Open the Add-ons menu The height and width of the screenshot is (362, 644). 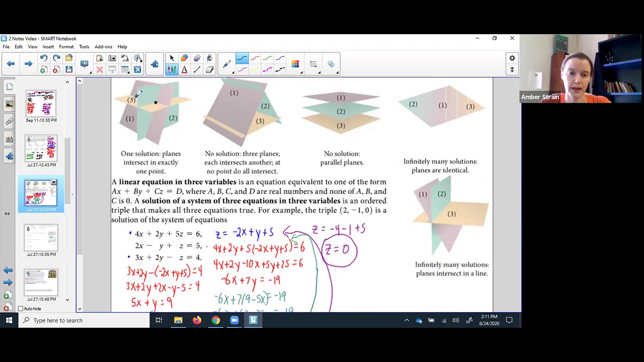pyautogui.click(x=103, y=47)
